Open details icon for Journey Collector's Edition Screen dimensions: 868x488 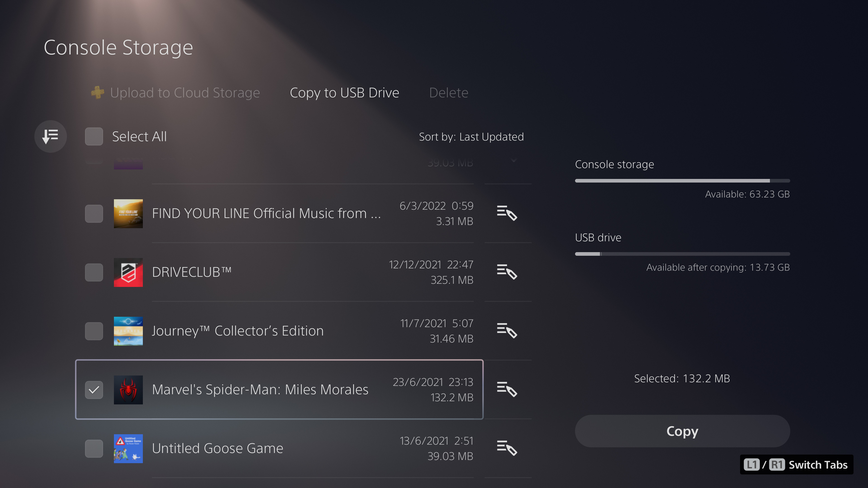point(507,330)
